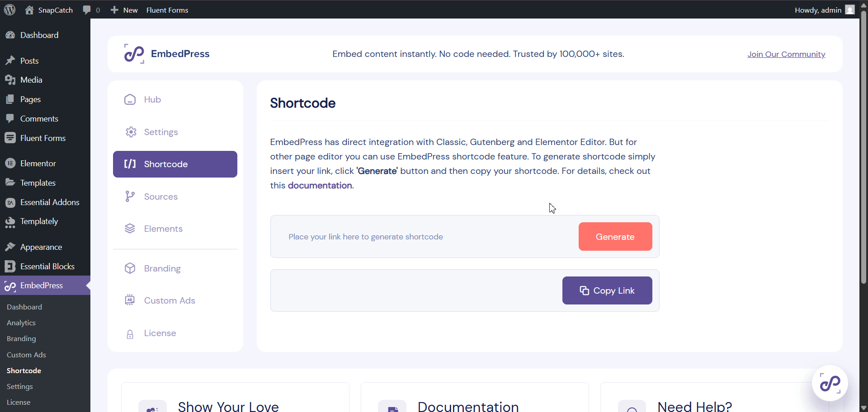Open the Join Our Community link
This screenshot has width=868, height=412.
tap(786, 54)
